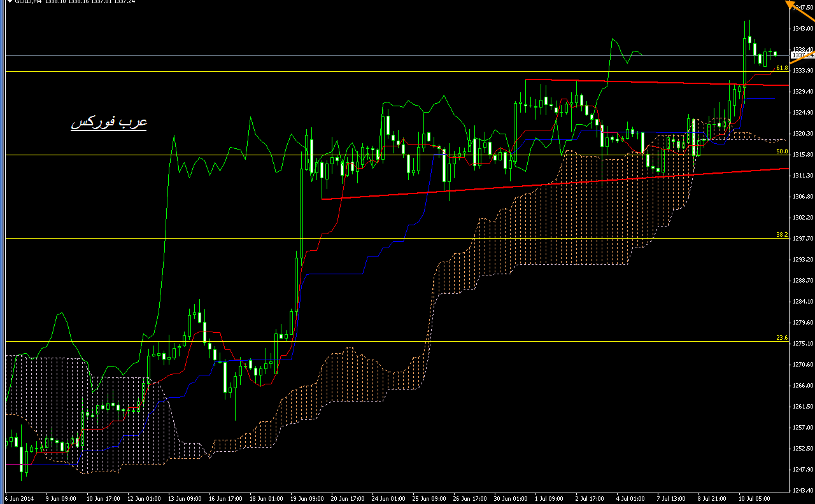Click the 9 Jun 09:00 time label
Image resolution: width=815 pixels, height=504 pixels.
pyautogui.click(x=61, y=499)
